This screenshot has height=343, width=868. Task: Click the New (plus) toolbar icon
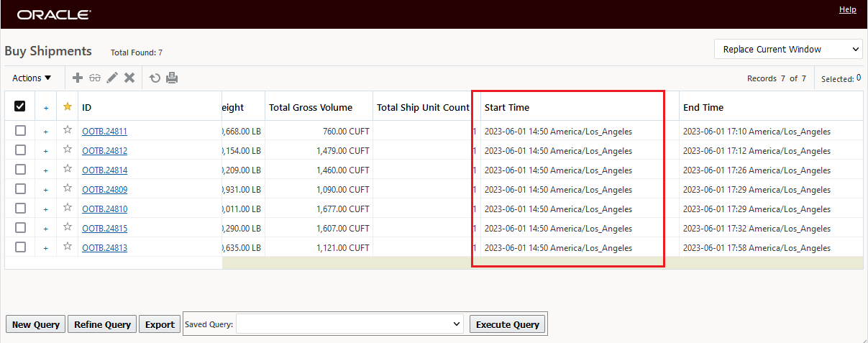[x=78, y=78]
